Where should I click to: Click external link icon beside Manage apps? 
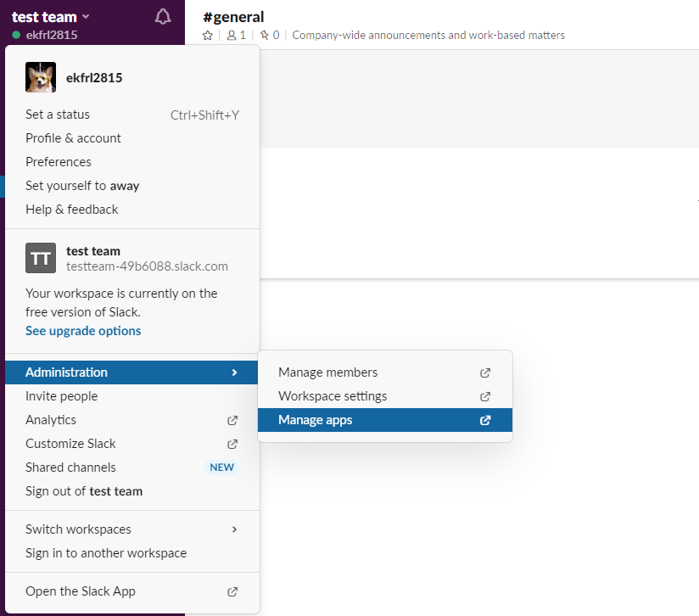pyautogui.click(x=485, y=420)
